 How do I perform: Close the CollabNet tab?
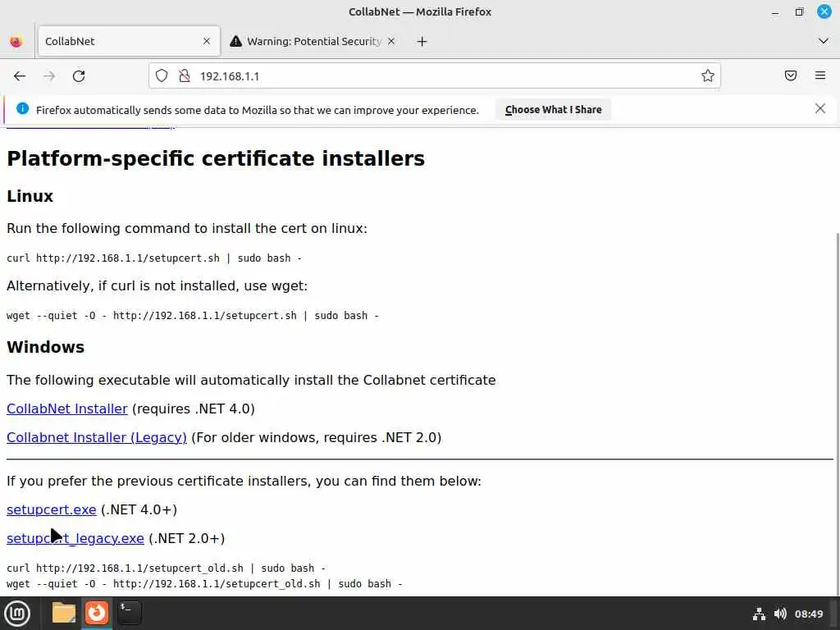(x=206, y=41)
